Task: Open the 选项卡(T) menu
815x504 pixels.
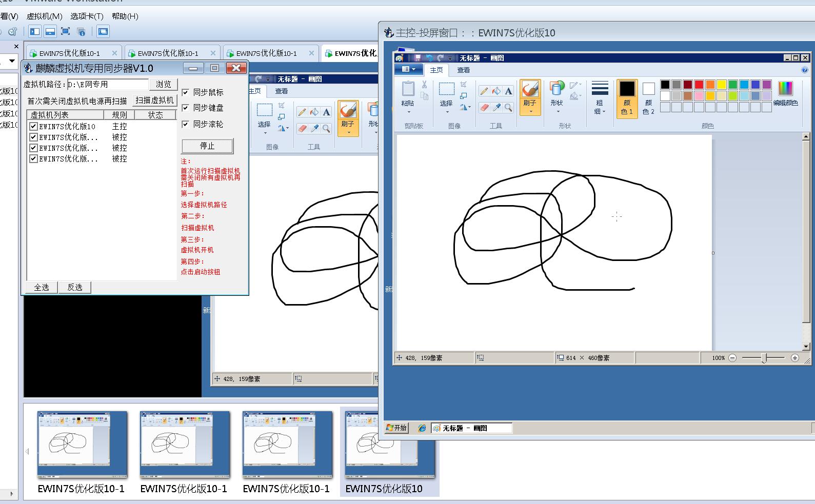Action: [x=87, y=16]
